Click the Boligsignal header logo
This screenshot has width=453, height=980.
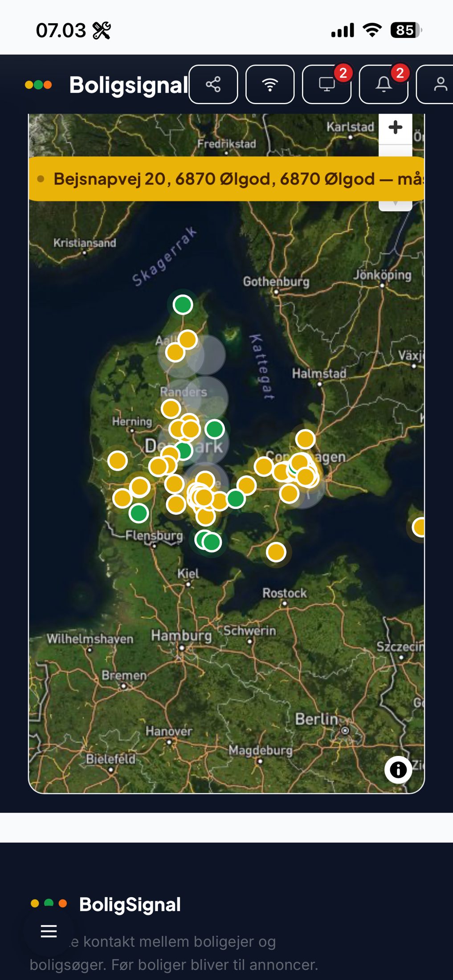click(106, 85)
